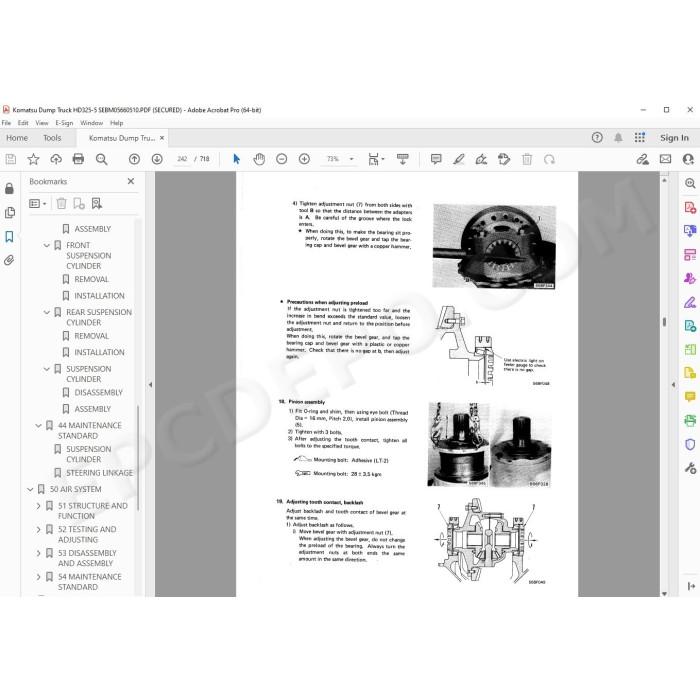The image size is (700, 700).
Task: Open the apps grid launcher
Action: [x=640, y=138]
